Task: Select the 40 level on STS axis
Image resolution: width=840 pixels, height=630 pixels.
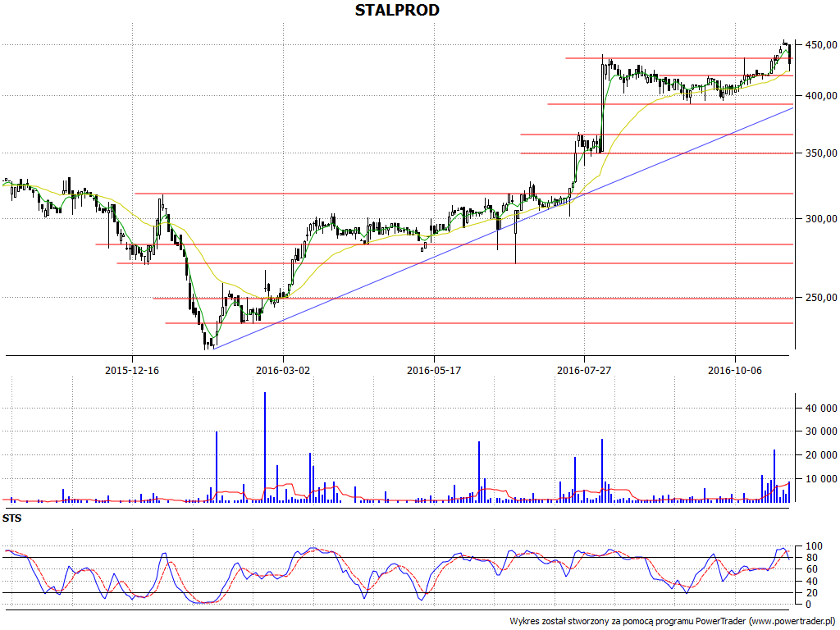Action: tap(811, 582)
